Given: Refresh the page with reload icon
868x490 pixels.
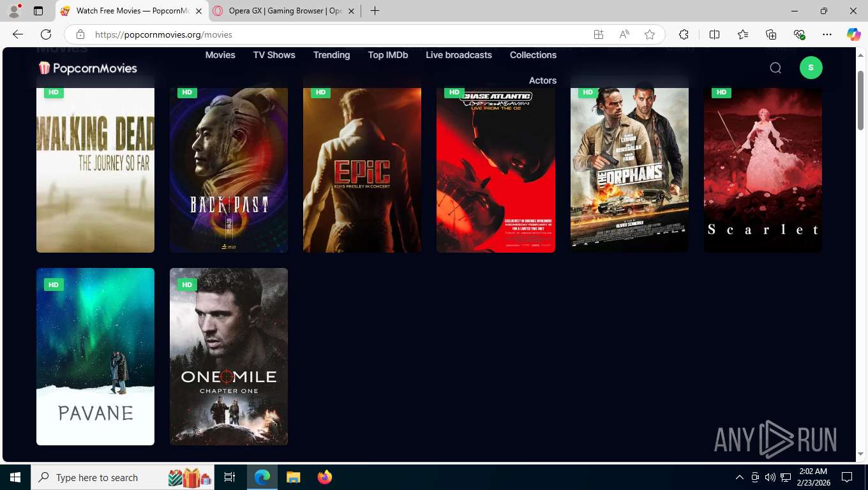Looking at the screenshot, I should pos(46,34).
